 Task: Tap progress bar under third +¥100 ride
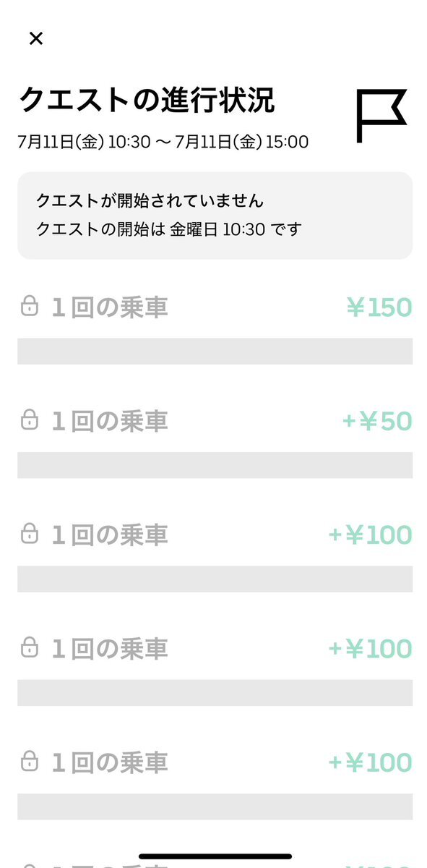point(215,807)
